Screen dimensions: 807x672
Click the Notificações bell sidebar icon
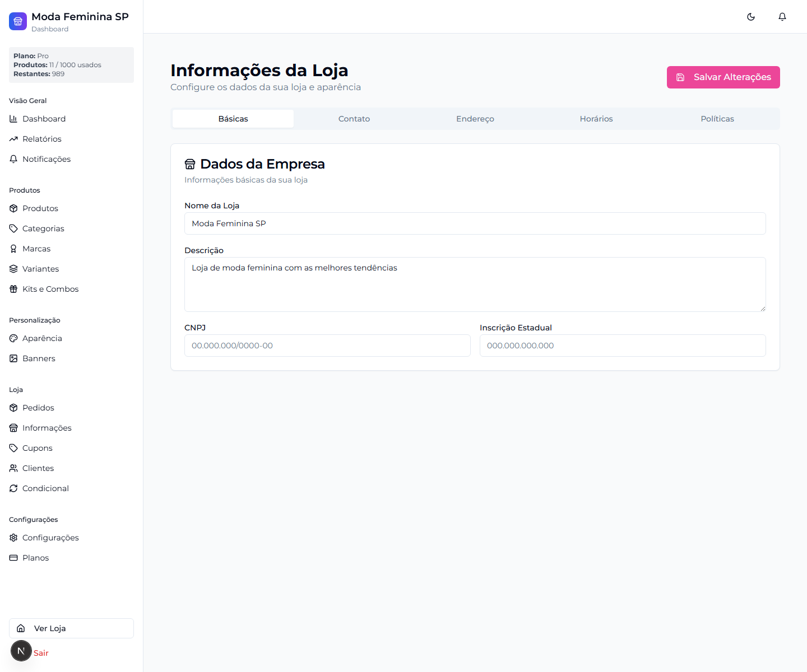13,159
